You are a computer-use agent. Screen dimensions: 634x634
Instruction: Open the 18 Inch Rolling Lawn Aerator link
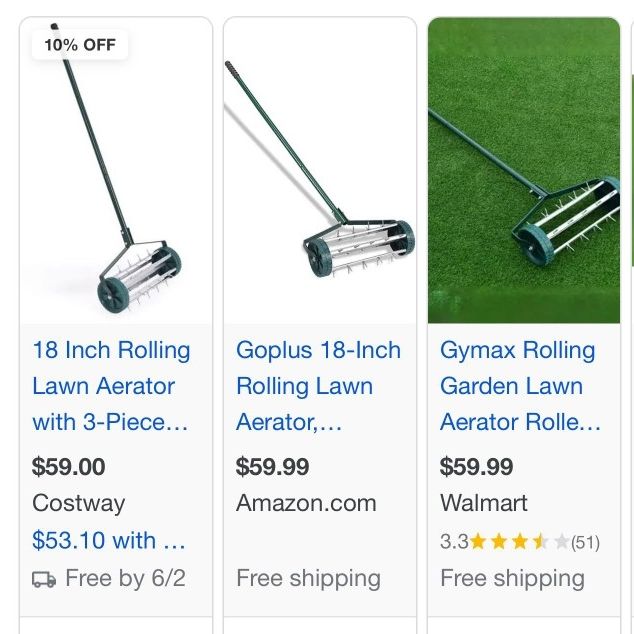click(111, 386)
